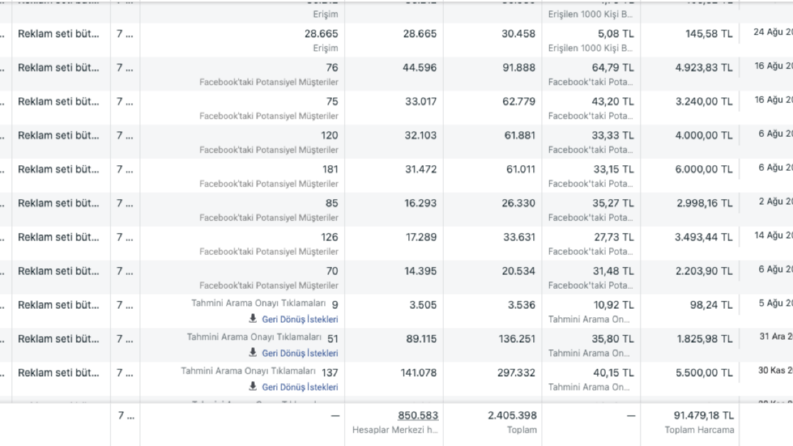Select cost per result 10,92 TL
This screenshot has width=793, height=446.
613,305
